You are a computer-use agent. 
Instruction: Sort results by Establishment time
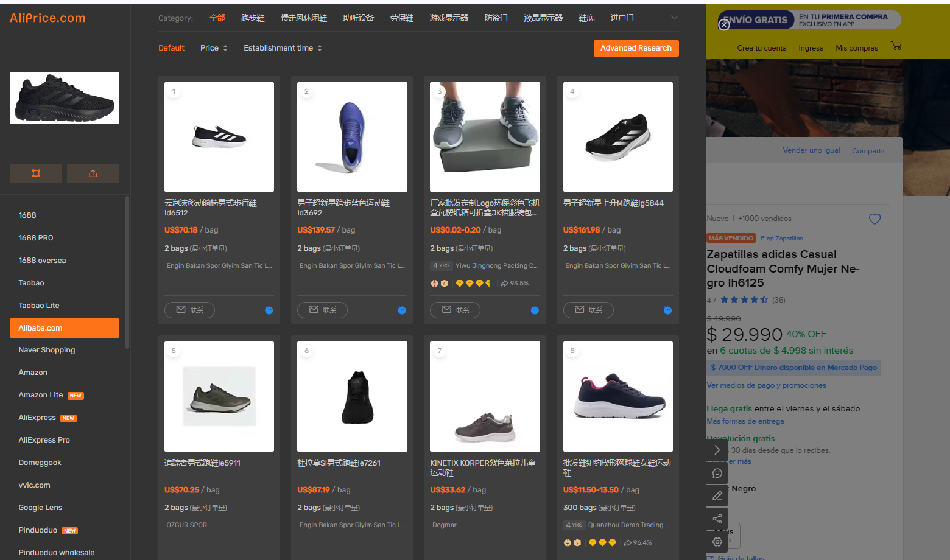coord(283,48)
